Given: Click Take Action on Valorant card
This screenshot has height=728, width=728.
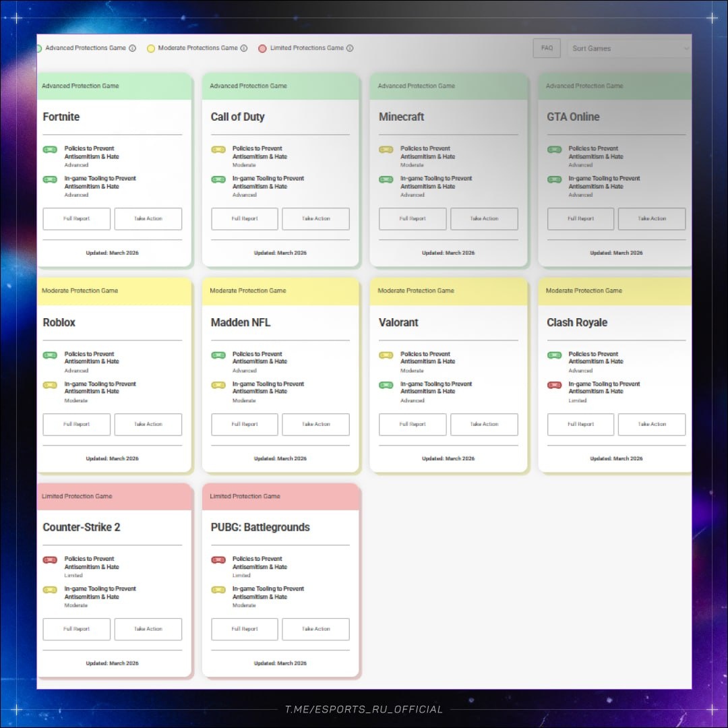Looking at the screenshot, I should click(484, 425).
